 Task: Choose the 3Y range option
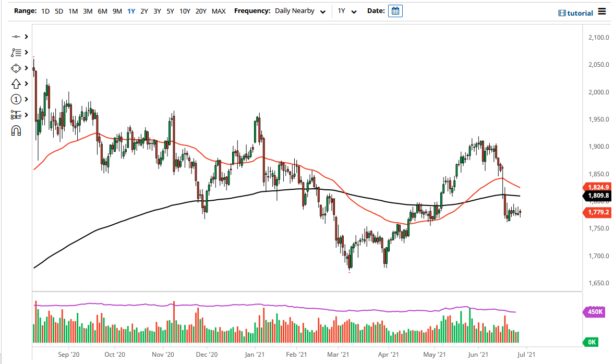157,11
